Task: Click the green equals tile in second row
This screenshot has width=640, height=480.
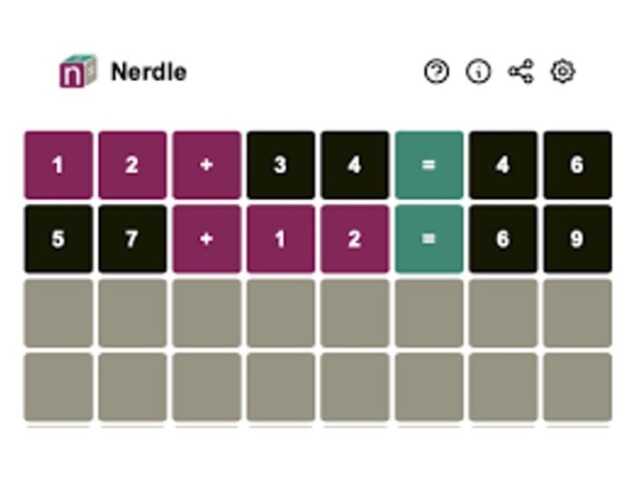Action: coord(429,239)
